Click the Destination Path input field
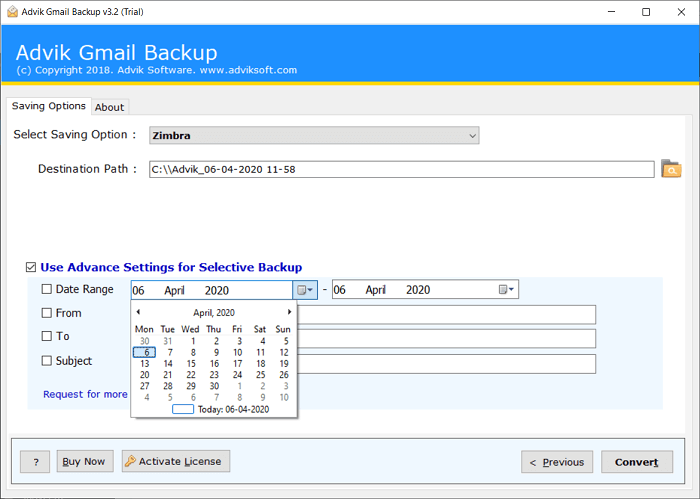Screen dimensions: 700x499 click(x=402, y=169)
